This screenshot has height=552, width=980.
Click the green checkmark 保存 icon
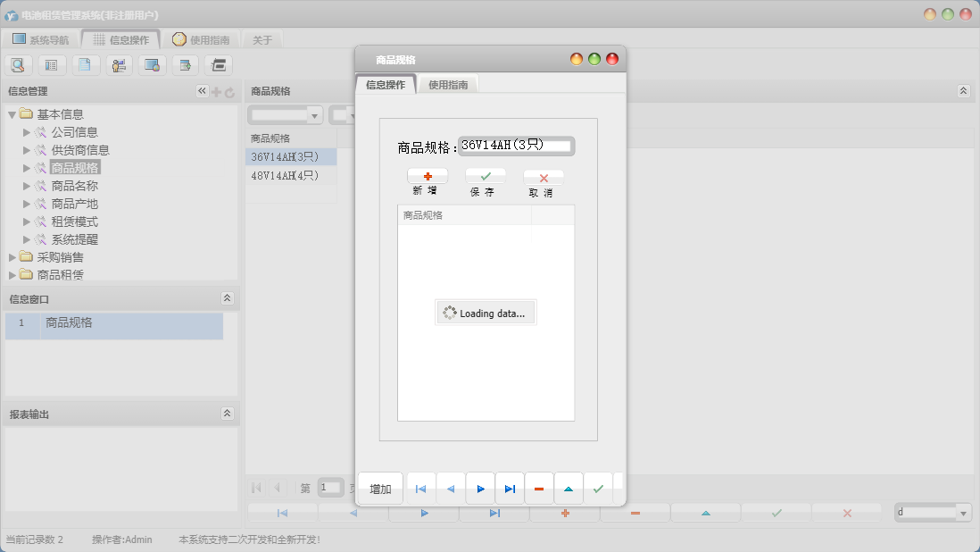tap(486, 177)
